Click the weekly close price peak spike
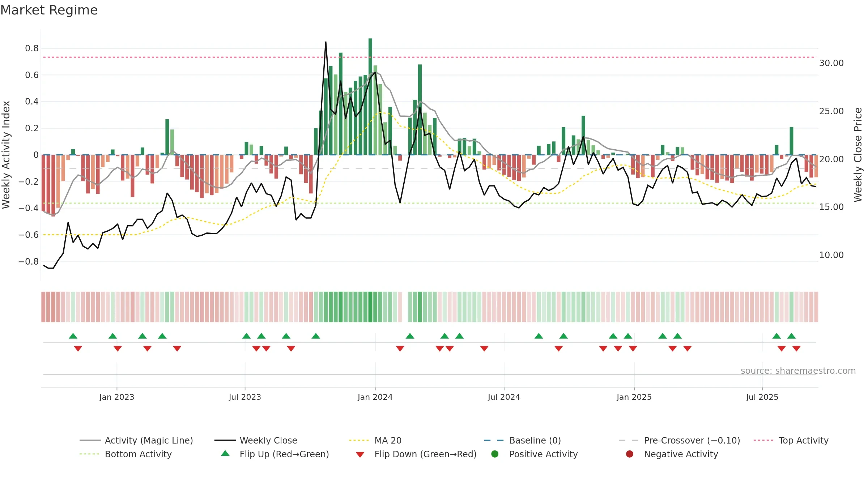The height and width of the screenshot is (488, 868). tap(325, 43)
